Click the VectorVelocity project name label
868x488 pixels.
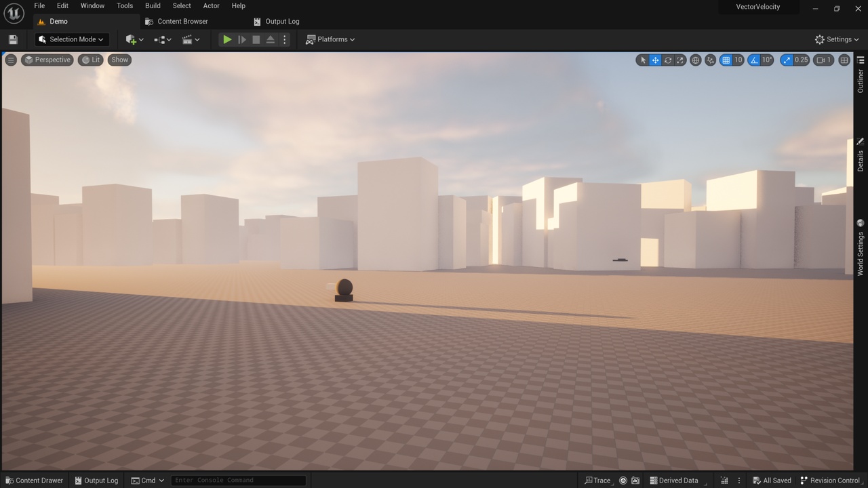(758, 7)
